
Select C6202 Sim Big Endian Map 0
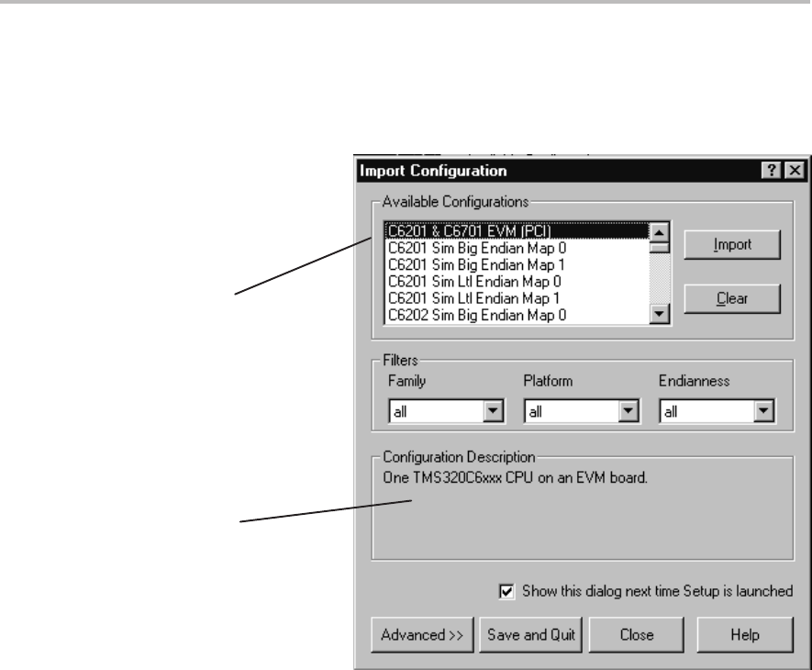pyautogui.click(x=517, y=315)
